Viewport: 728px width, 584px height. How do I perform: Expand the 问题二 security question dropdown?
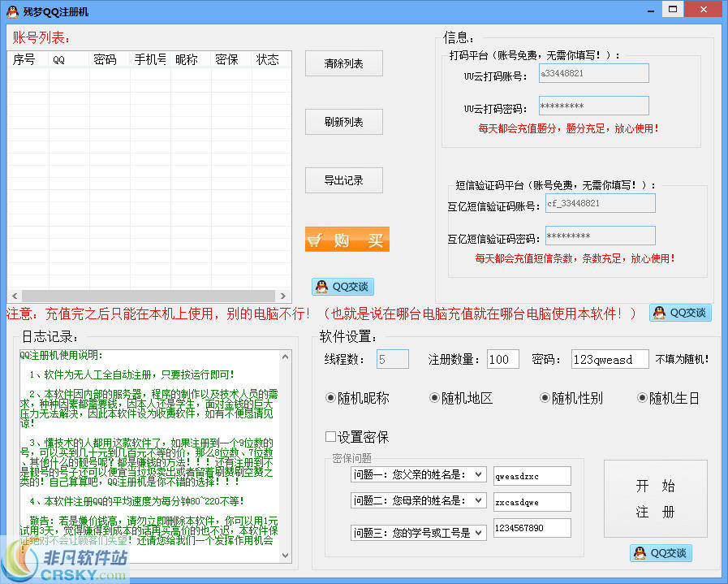coord(478,501)
